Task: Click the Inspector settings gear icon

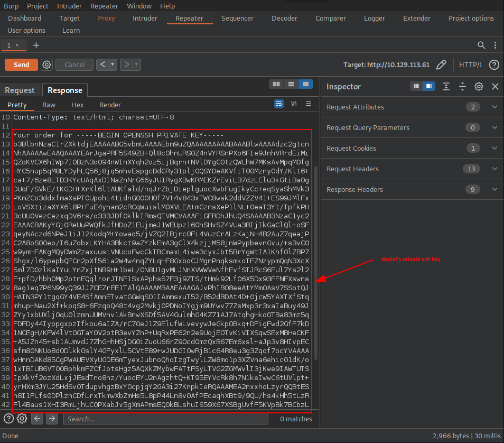Action: [479, 86]
